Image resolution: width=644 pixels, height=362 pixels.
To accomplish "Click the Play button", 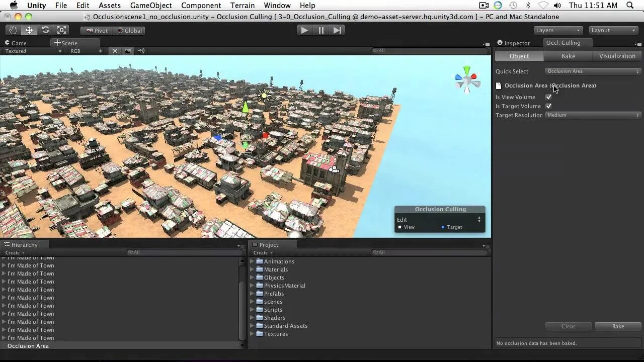I will click(304, 30).
